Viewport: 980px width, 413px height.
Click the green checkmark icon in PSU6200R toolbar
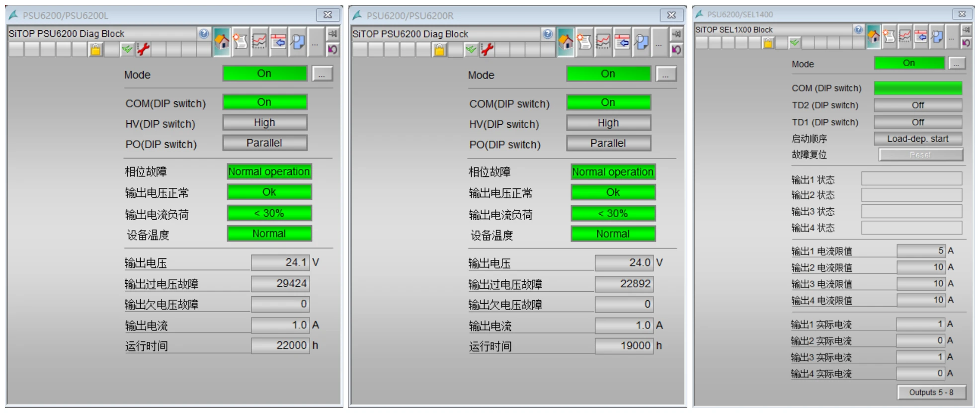coord(471,50)
